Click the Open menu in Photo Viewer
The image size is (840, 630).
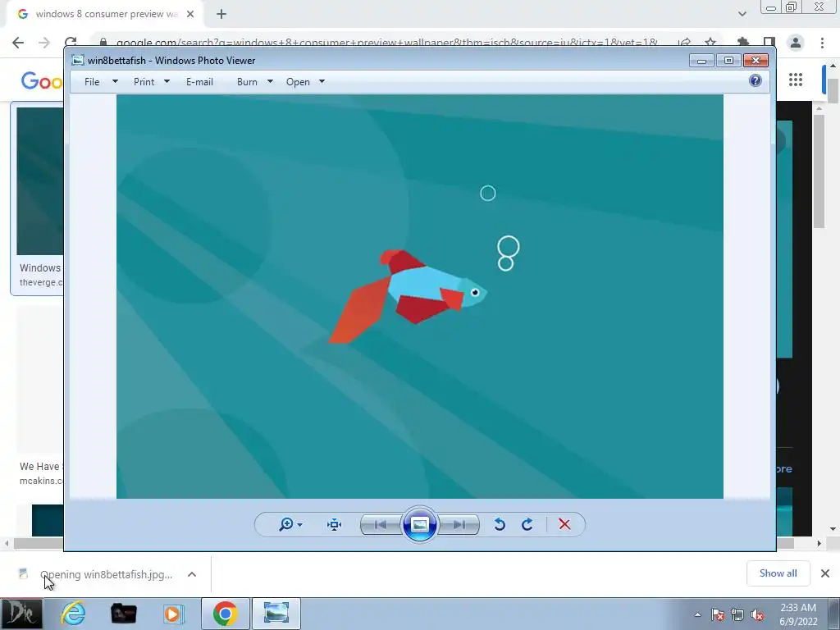[x=298, y=81]
